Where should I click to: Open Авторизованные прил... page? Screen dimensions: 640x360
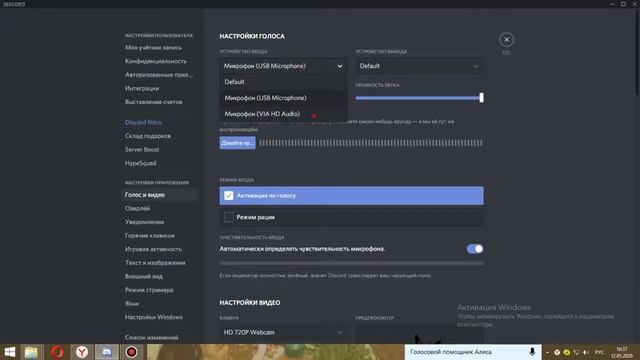click(x=159, y=75)
